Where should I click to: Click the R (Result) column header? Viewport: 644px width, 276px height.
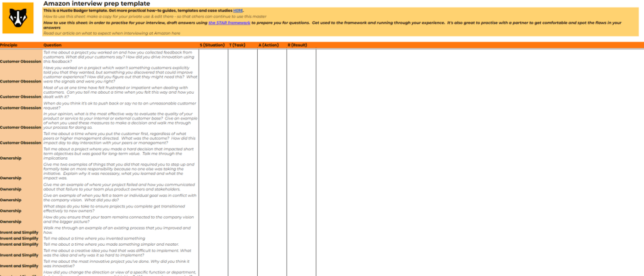(297, 45)
